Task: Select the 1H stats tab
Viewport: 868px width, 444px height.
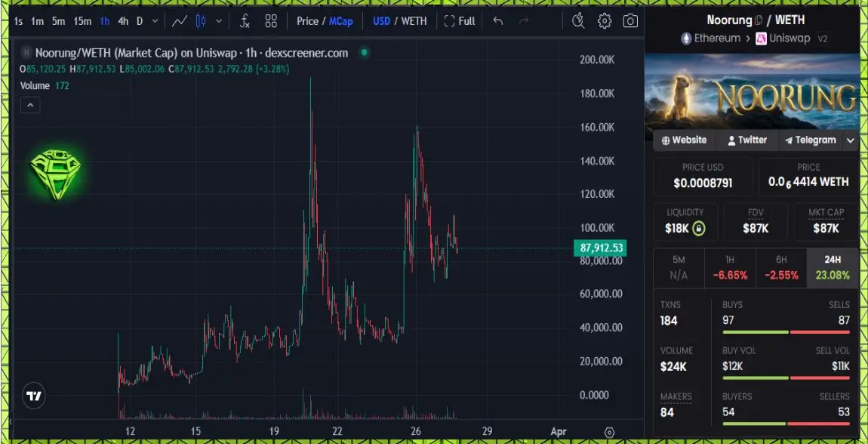Action: point(730,268)
